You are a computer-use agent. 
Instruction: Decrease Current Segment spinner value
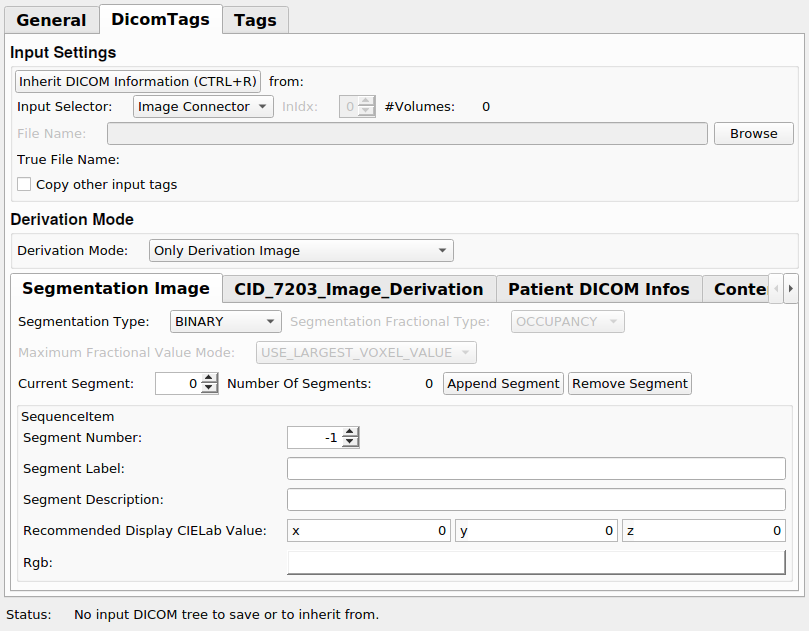[209, 389]
